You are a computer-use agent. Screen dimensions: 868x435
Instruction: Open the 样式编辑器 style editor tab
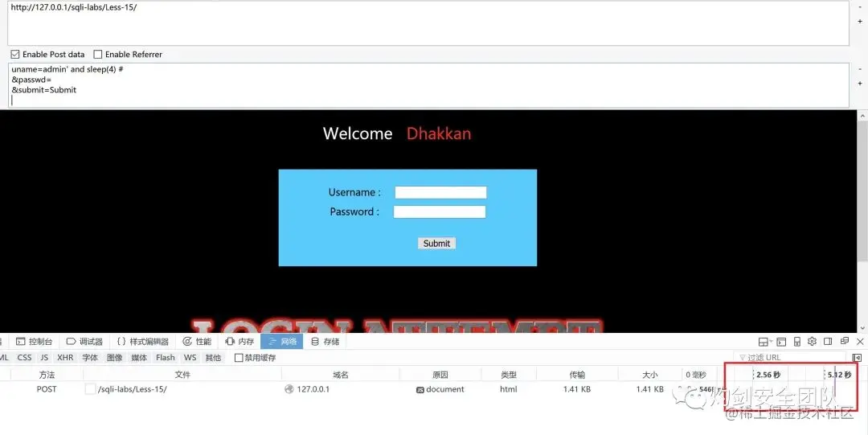coord(143,342)
